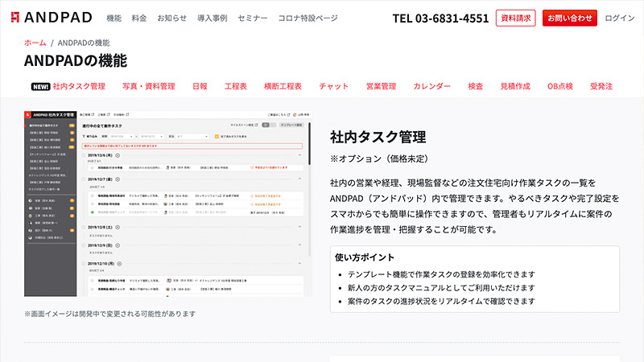Open the 機能 navigation menu item
This screenshot has width=644, height=362.
pos(114,18)
